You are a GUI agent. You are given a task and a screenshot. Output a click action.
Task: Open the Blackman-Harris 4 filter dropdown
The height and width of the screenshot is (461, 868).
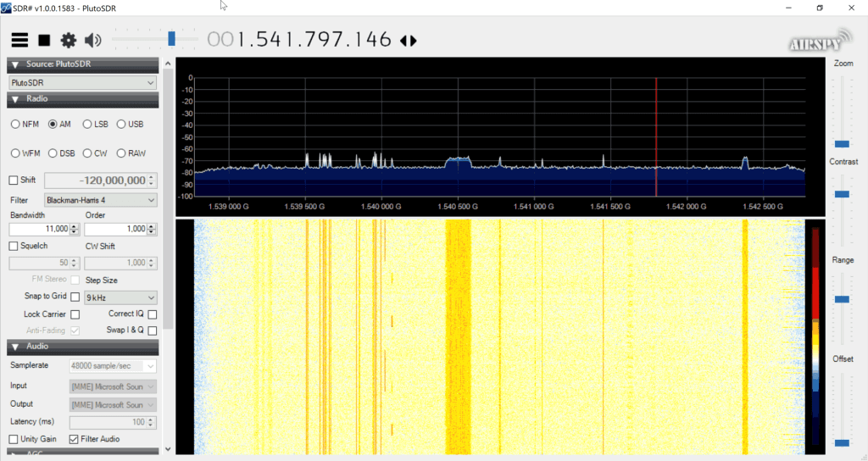[x=100, y=200]
